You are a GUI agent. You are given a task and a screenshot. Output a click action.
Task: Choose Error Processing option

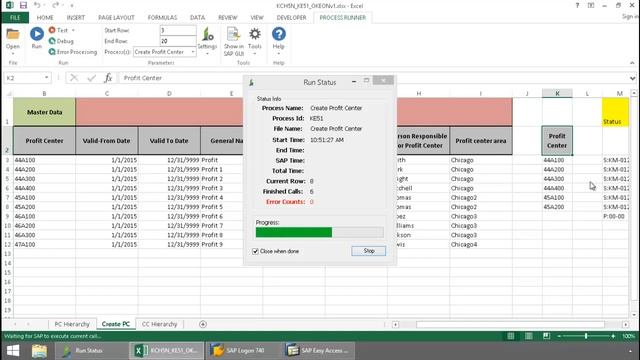73,52
